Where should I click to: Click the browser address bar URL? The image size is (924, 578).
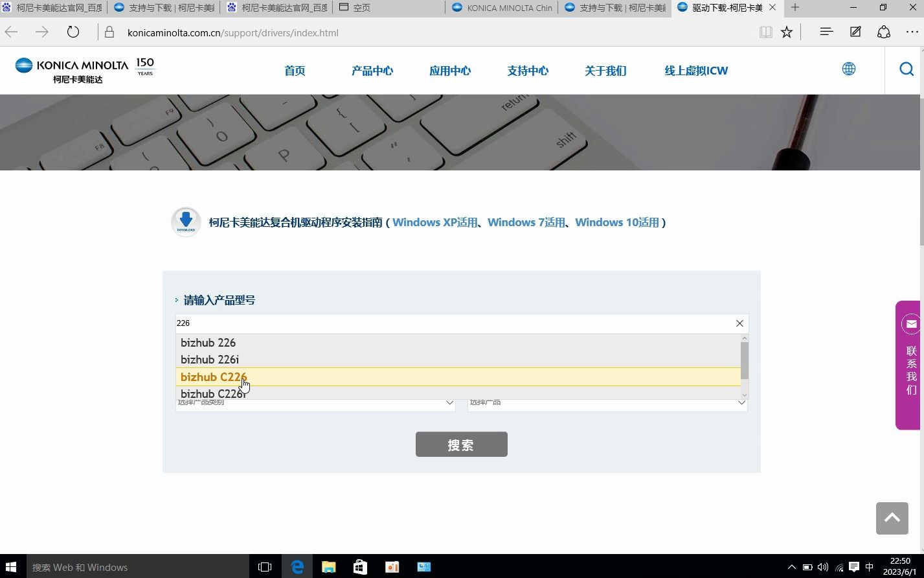(x=233, y=32)
